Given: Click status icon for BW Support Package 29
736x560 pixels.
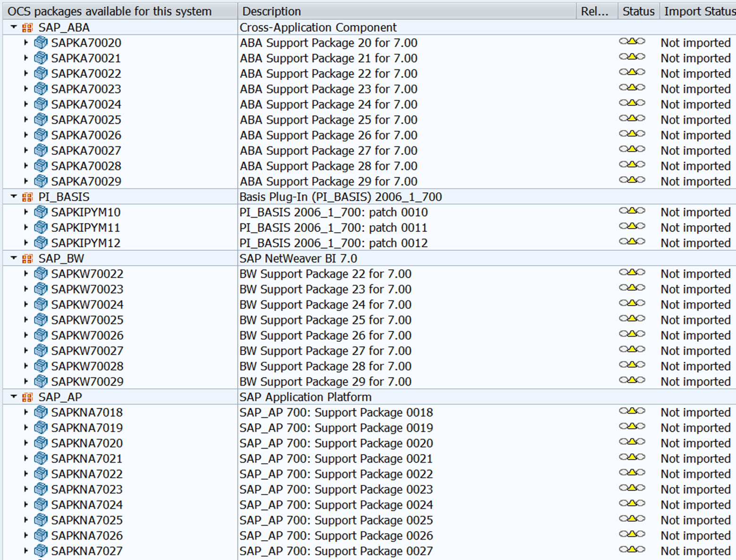Looking at the screenshot, I should coord(632,380).
